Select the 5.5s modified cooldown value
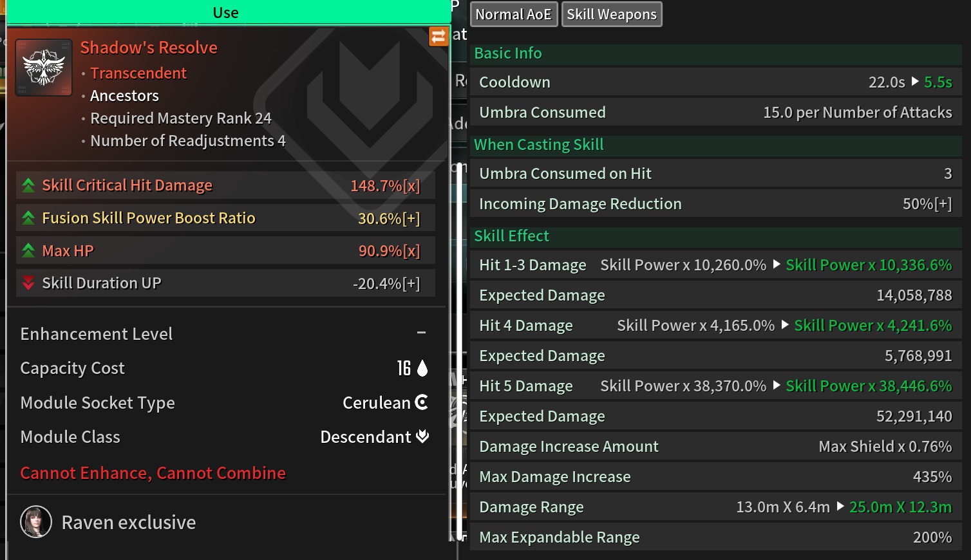 coord(938,82)
